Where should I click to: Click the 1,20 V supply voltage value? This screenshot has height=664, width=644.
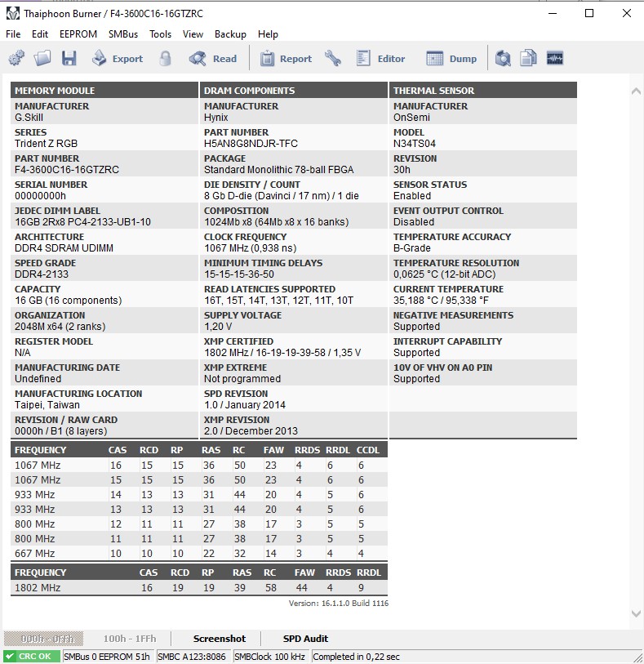click(x=218, y=327)
